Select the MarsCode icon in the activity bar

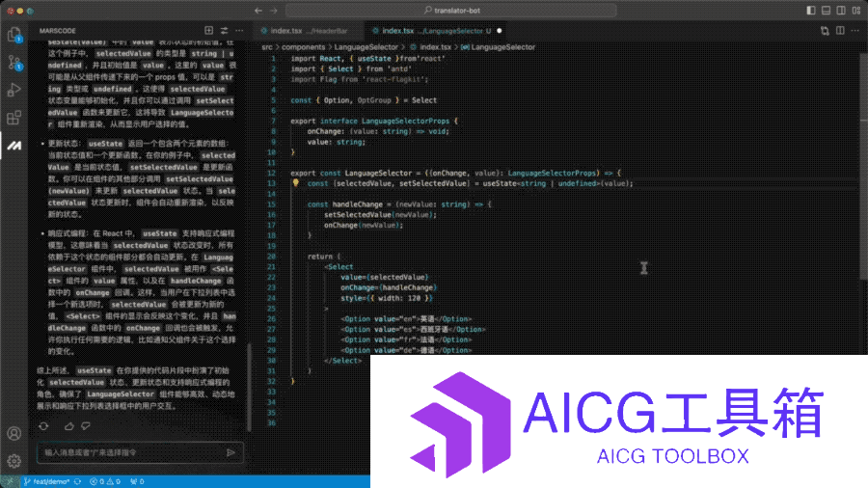tap(14, 146)
